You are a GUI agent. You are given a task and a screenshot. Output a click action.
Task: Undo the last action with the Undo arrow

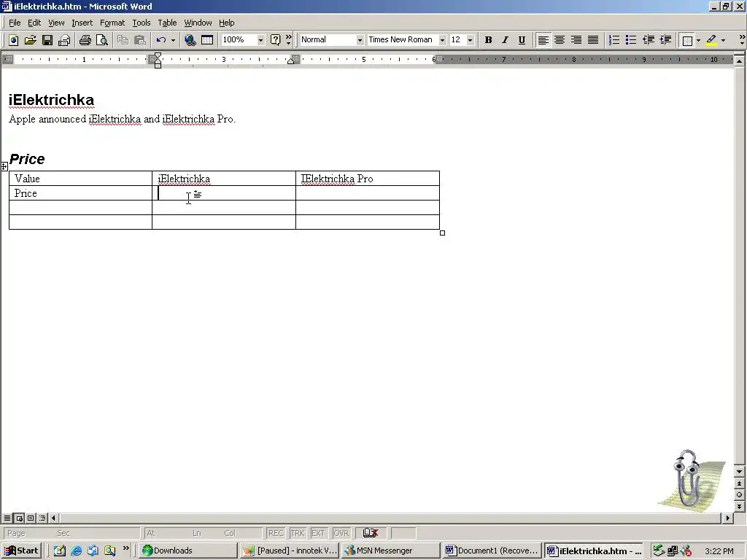(161, 40)
